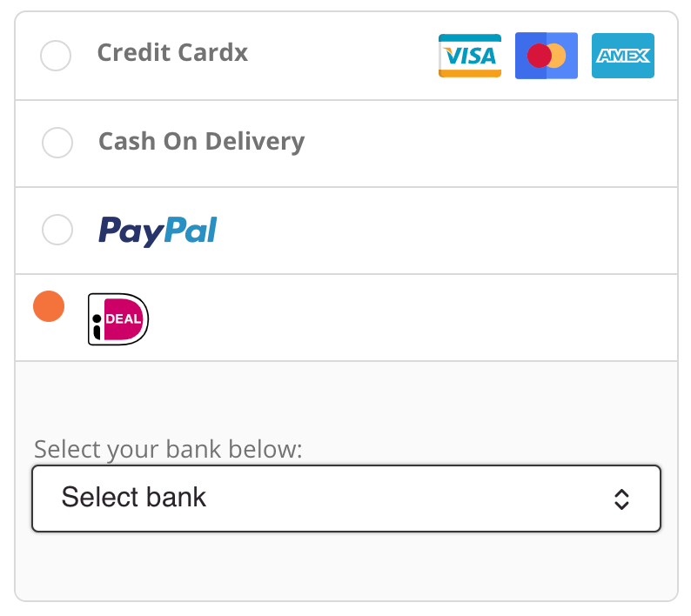Click the Visa card icon

click(x=470, y=56)
